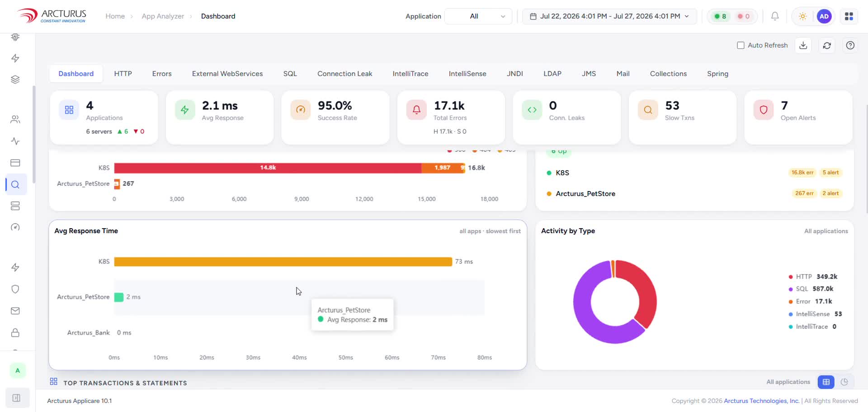Open the sidebar lock icon

coord(15,332)
